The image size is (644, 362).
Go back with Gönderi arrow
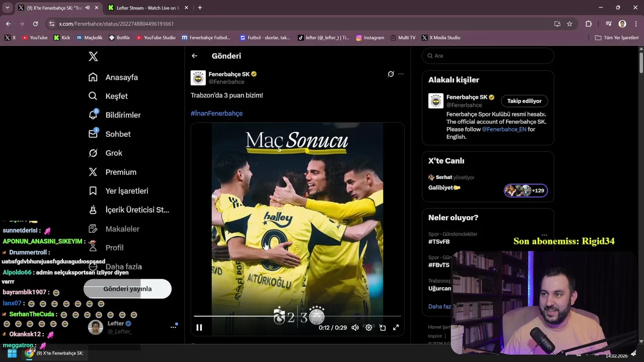(x=195, y=56)
